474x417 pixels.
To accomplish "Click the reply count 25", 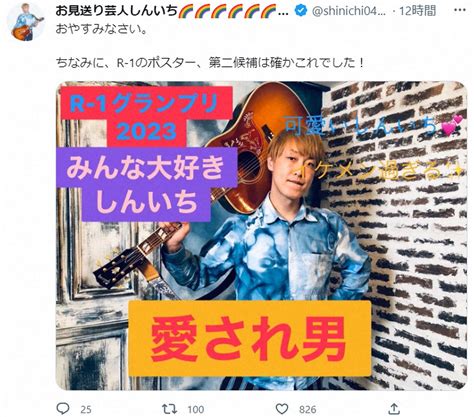I will pos(86,409).
